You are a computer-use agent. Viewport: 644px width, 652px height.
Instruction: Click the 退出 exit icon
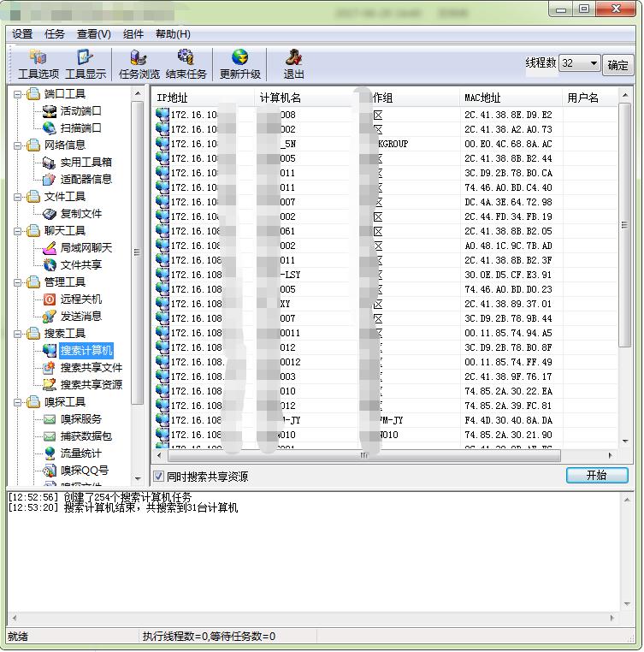(293, 64)
